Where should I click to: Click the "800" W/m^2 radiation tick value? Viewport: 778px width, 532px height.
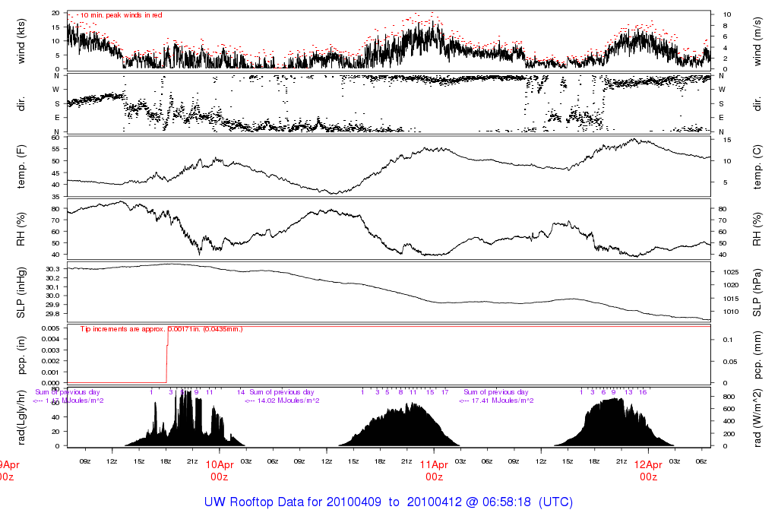click(729, 397)
